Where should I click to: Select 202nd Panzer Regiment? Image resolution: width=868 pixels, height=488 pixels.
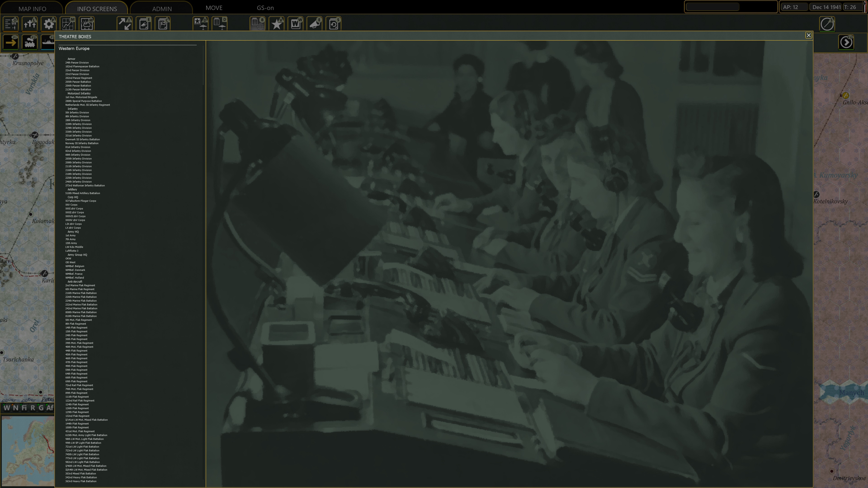click(78, 78)
